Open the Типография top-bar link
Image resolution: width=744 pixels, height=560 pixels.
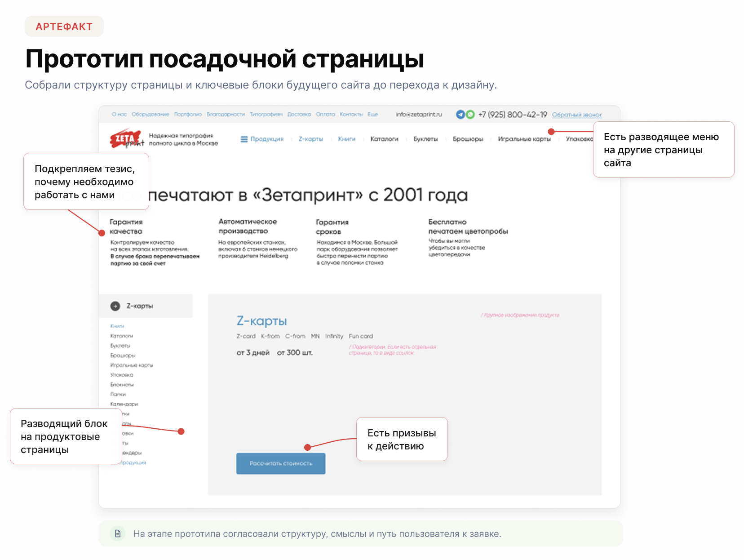266,115
